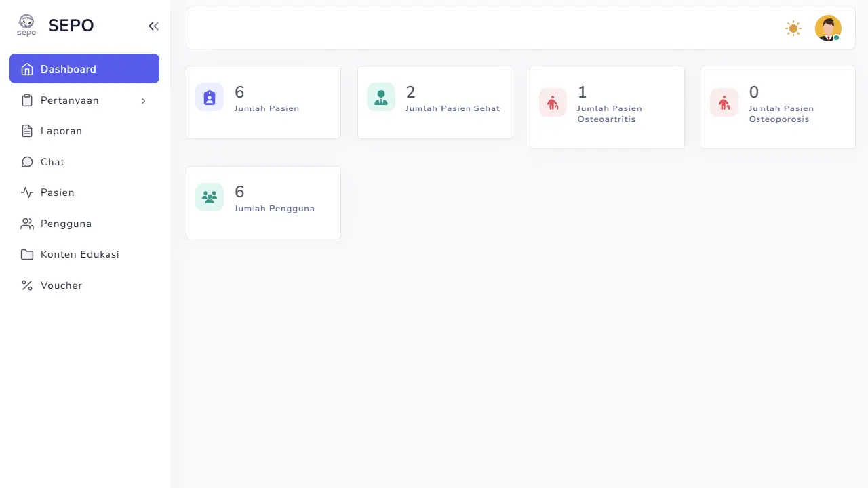Click the SEPO brand title text
868x488 pixels.
coord(71,26)
